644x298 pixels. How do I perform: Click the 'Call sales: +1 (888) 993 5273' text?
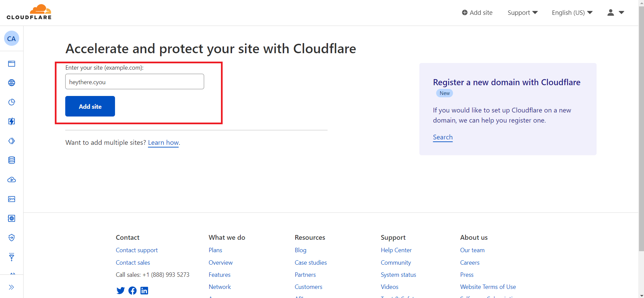click(x=152, y=275)
